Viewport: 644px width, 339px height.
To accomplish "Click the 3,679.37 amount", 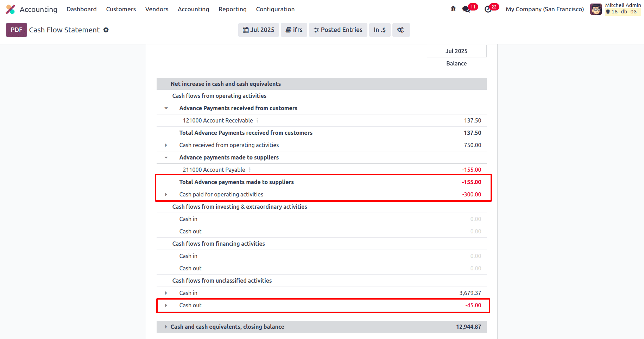I will 470,293.
